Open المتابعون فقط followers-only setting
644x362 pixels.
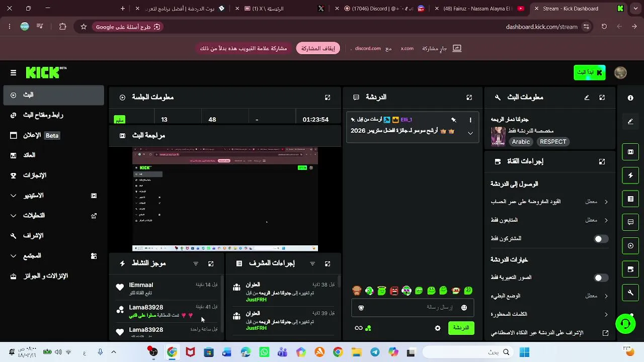tap(549, 220)
